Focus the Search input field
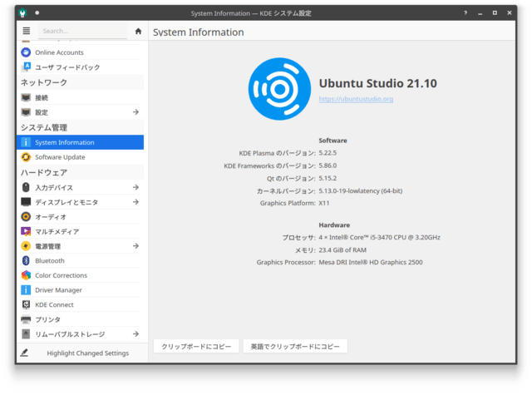Image resolution: width=532 pixels, height=395 pixels. click(x=83, y=31)
